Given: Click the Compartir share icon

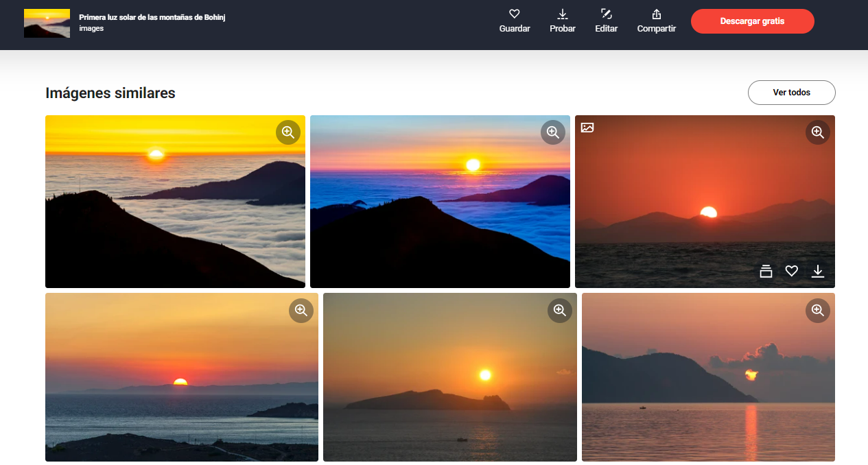Looking at the screenshot, I should click(656, 14).
